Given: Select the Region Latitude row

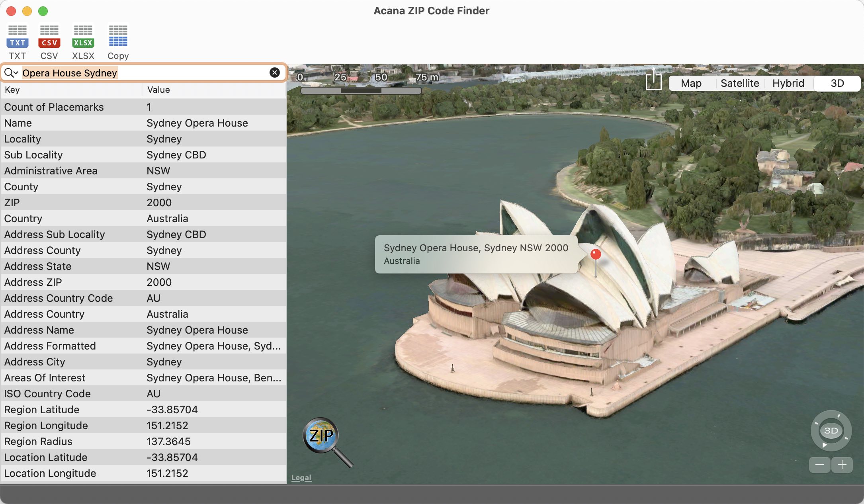Looking at the screenshot, I should pos(143,410).
